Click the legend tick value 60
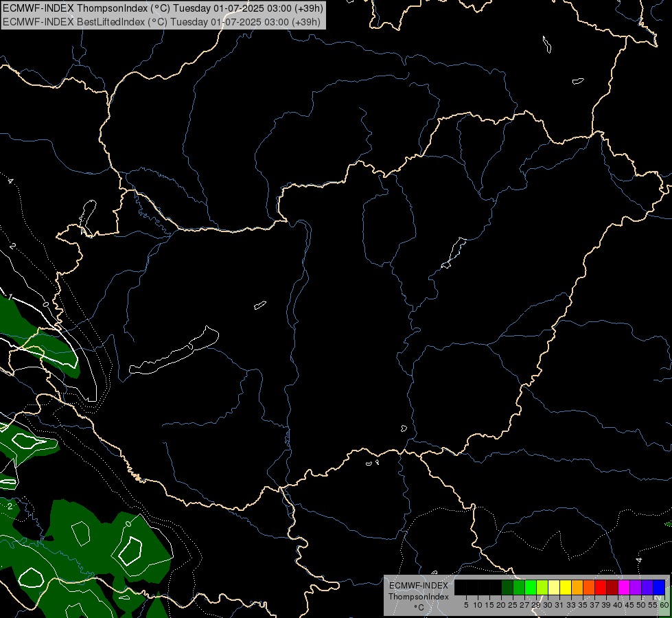 coord(664,605)
